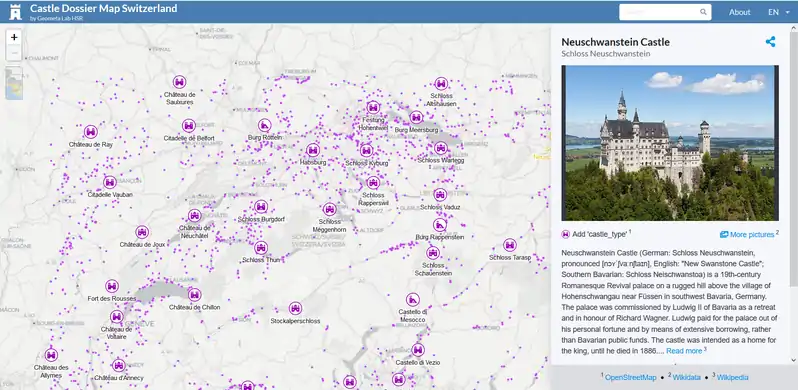
Task: Click the Schloss Tarasp castle icon
Action: [510, 245]
